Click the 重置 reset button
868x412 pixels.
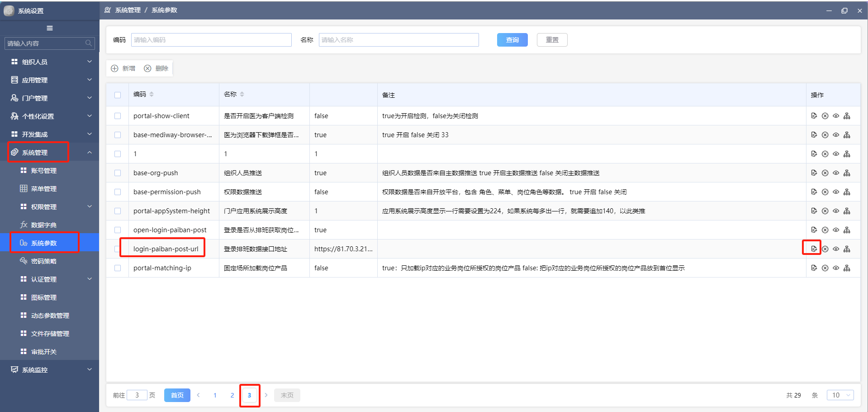tap(552, 40)
